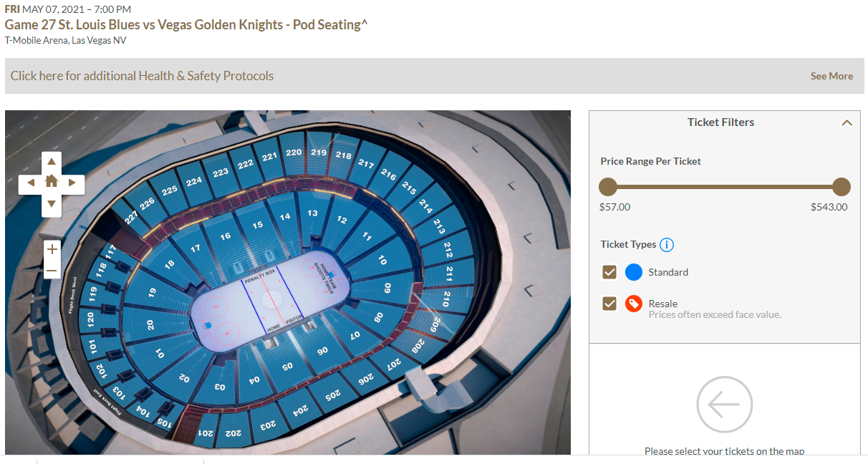This screenshot has height=464, width=868.
Task: Select section 19 on the seat map
Action: click(152, 292)
